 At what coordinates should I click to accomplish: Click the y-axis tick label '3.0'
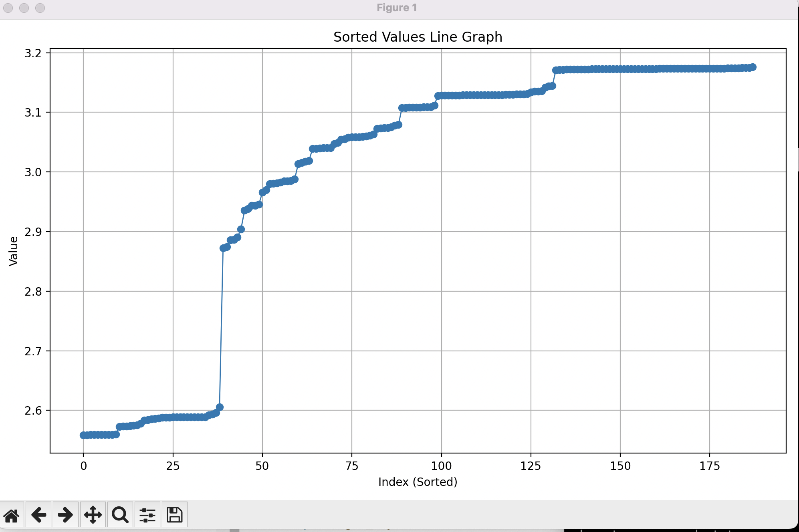click(33, 172)
